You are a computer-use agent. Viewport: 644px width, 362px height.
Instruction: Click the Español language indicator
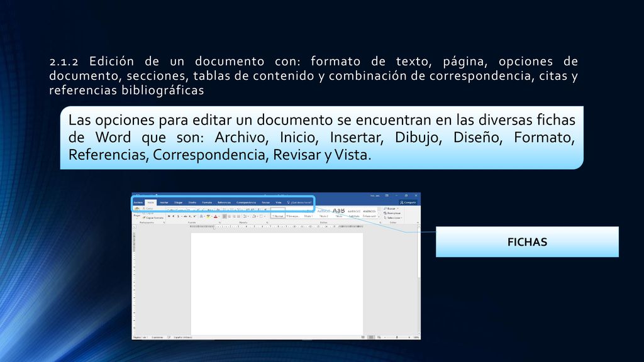click(183, 337)
